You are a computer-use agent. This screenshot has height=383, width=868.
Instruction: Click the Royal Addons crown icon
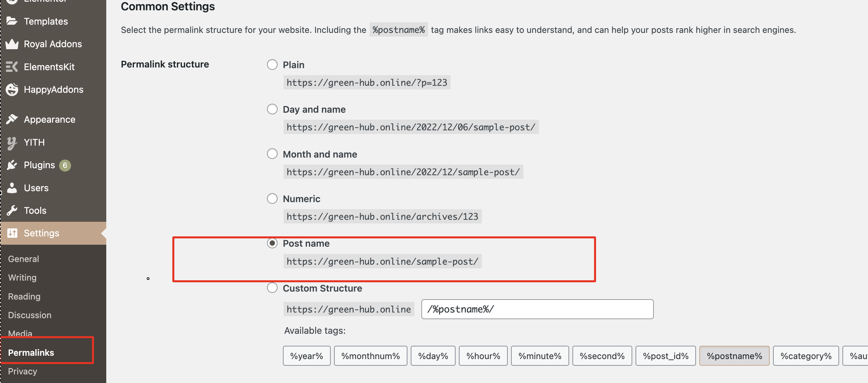tap(12, 44)
